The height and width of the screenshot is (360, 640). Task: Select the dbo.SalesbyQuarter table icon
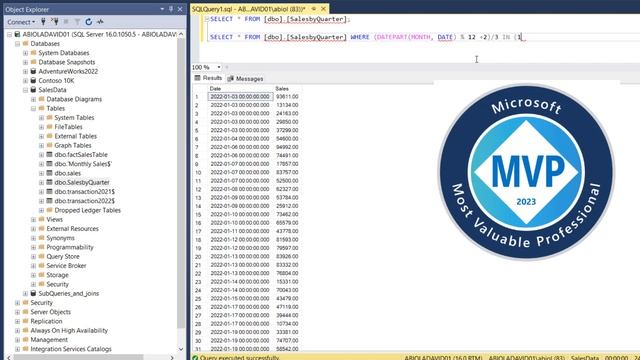point(49,182)
